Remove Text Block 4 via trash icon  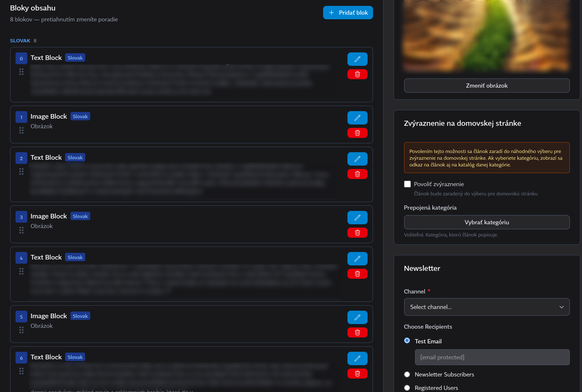[x=357, y=274]
